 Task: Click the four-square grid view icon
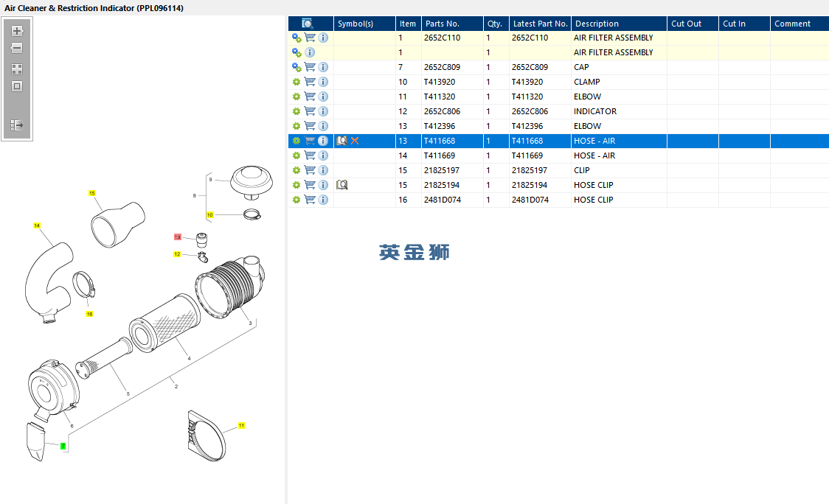click(17, 69)
